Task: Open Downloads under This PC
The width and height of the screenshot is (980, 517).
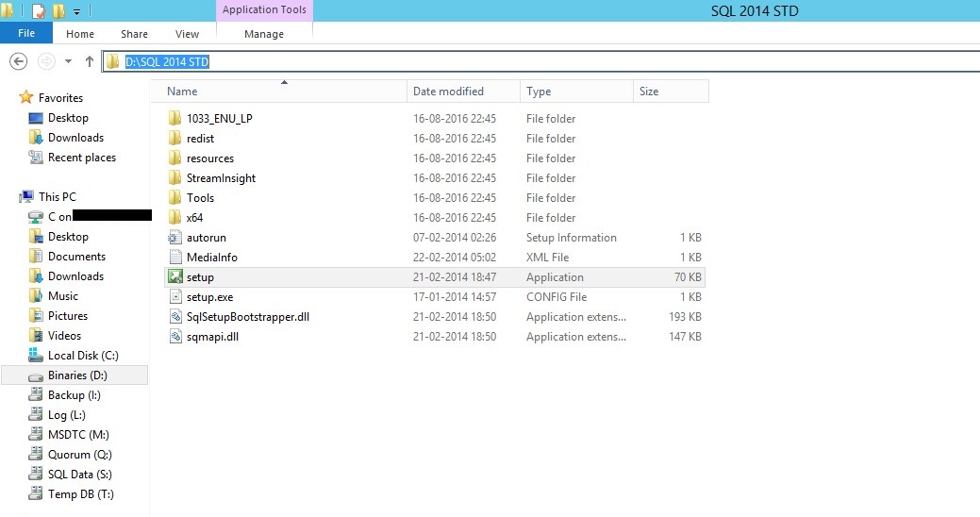Action: pyautogui.click(x=75, y=276)
